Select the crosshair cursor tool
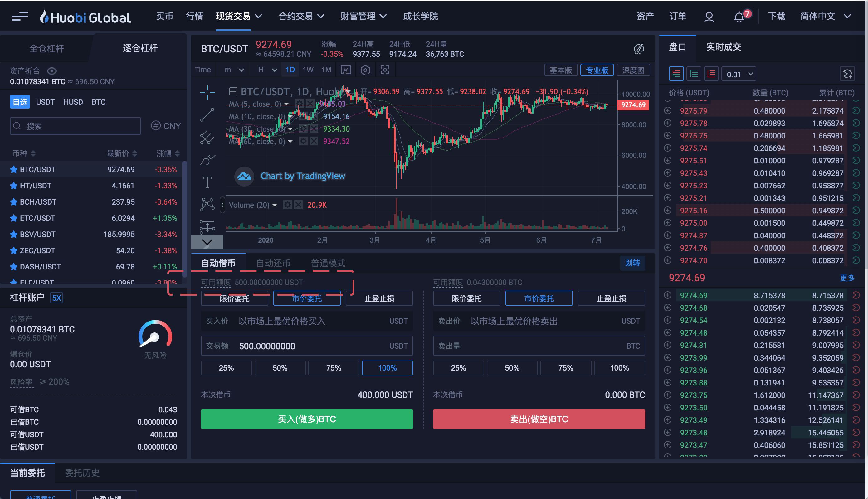Viewport: 868px width, 499px height. point(207,92)
